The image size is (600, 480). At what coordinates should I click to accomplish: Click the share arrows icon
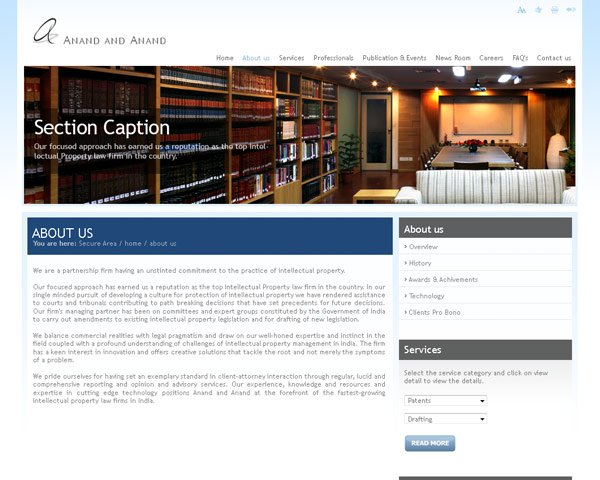(570, 10)
